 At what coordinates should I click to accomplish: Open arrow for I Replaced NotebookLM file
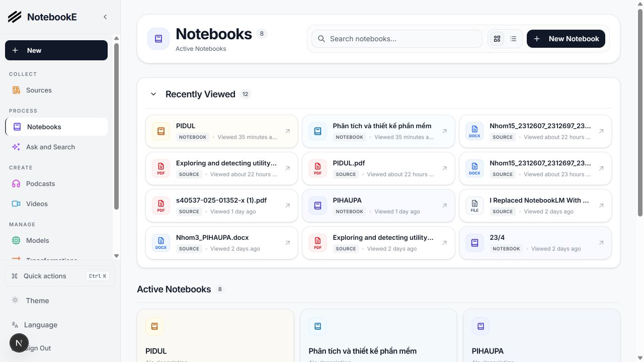pyautogui.click(x=601, y=206)
